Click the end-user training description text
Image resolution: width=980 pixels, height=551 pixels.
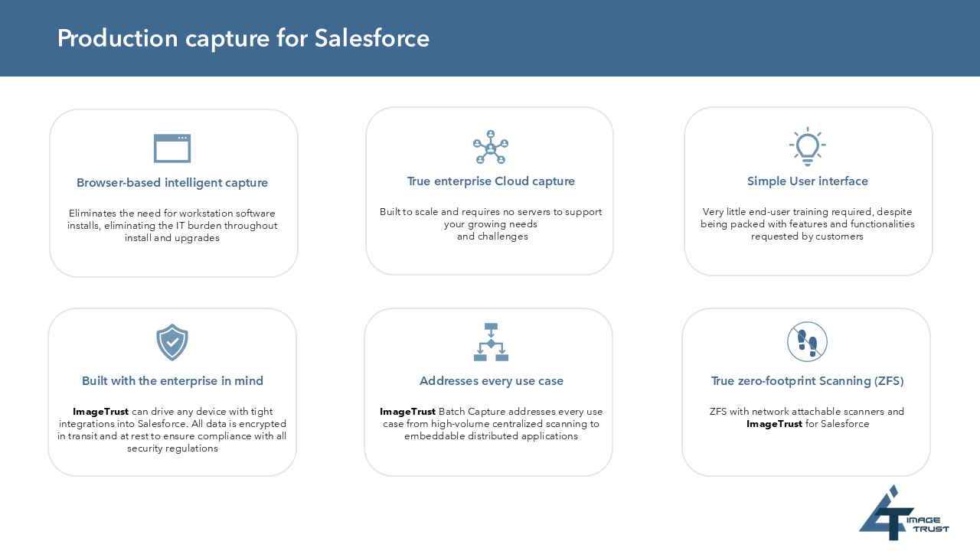pyautogui.click(x=808, y=224)
